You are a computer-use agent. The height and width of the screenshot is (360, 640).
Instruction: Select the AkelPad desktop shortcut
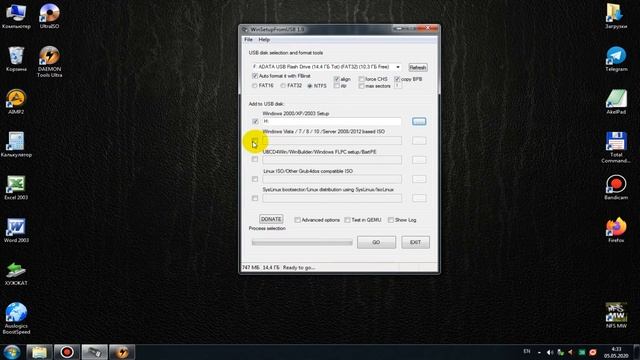(x=616, y=102)
